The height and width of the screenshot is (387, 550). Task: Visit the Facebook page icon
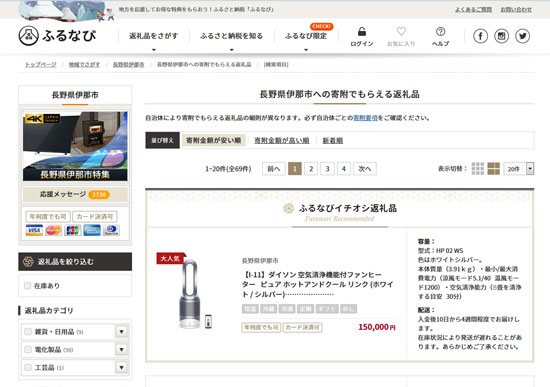point(480,36)
